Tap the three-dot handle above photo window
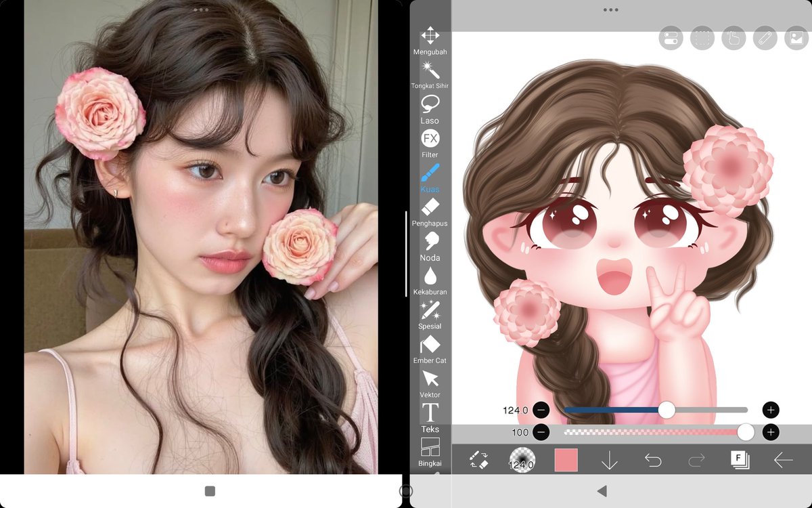The image size is (812, 508). point(201,10)
